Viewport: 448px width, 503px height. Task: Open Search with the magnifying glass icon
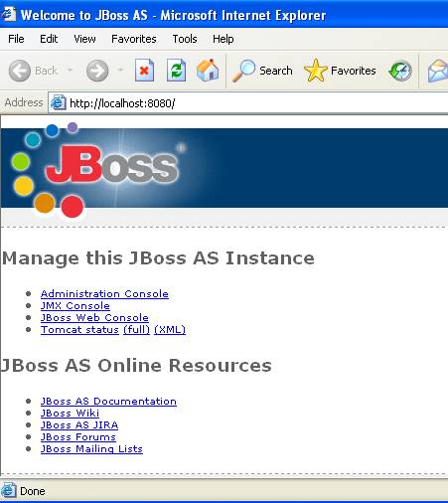[262, 71]
